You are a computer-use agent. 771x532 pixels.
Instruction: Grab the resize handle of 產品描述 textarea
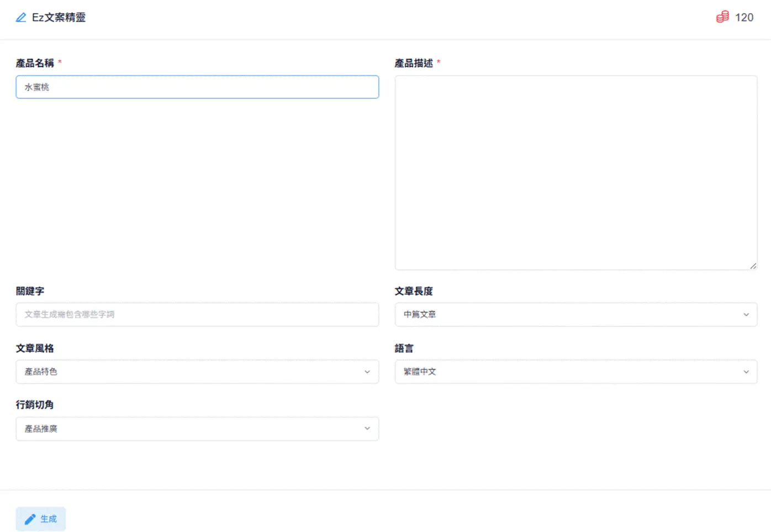point(753,266)
